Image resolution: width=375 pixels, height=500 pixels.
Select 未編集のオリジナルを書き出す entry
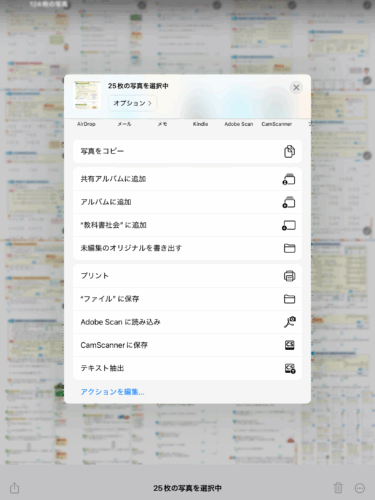pos(187,248)
